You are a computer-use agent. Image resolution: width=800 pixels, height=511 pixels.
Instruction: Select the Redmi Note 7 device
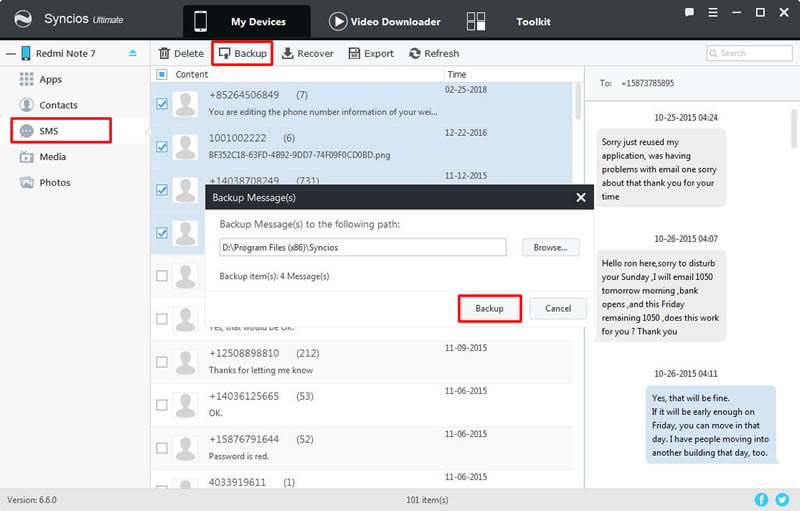coord(65,54)
